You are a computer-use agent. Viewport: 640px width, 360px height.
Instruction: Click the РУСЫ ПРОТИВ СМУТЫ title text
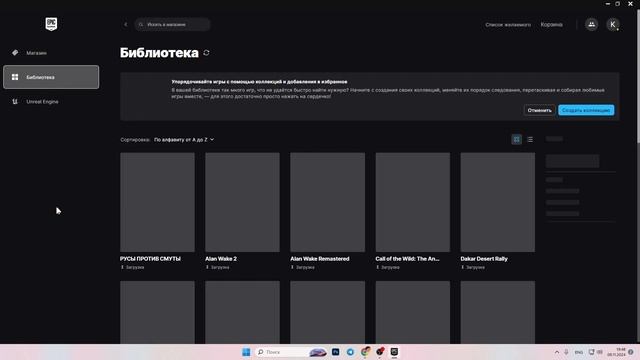(150, 259)
